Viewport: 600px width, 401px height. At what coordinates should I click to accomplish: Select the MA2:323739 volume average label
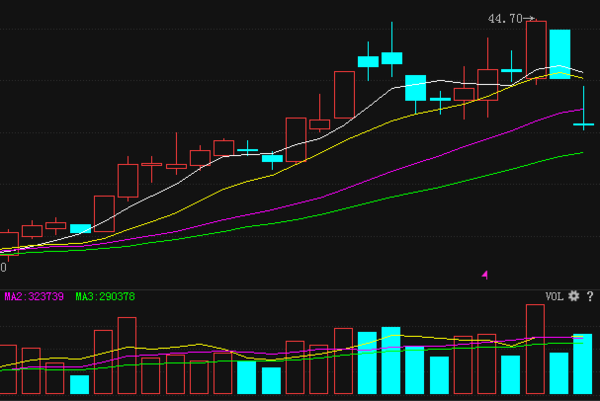[x=34, y=297]
